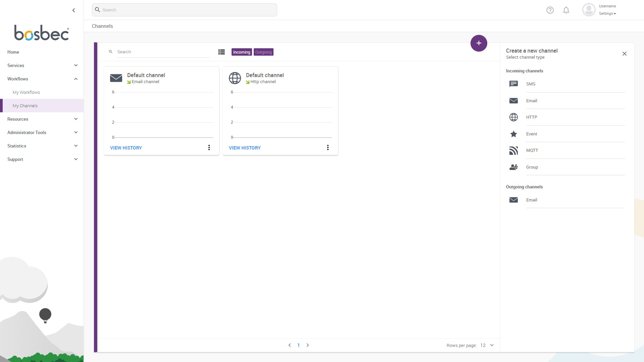Click the bosbec logo

pyautogui.click(x=42, y=33)
